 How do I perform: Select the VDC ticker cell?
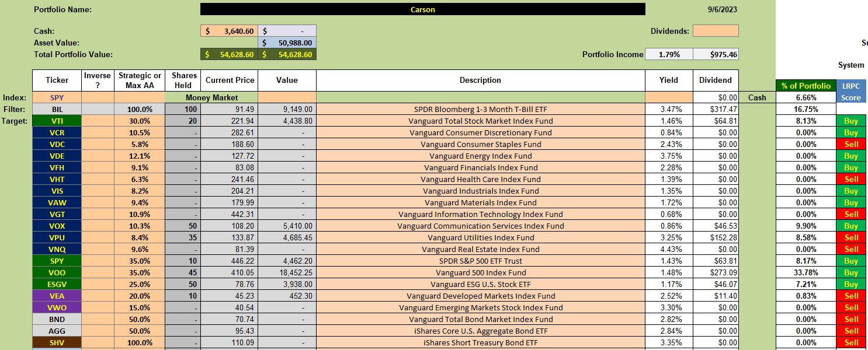pyautogui.click(x=57, y=144)
